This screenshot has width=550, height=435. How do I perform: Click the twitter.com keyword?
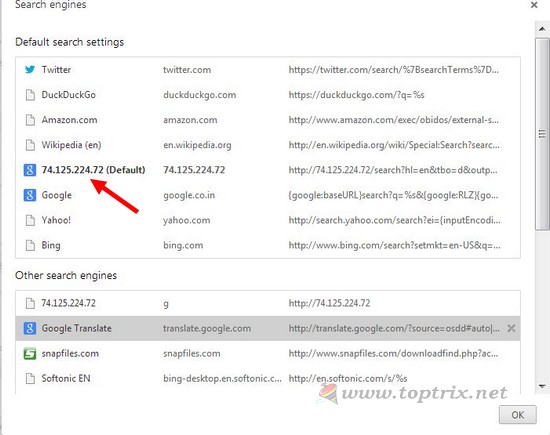(187, 69)
